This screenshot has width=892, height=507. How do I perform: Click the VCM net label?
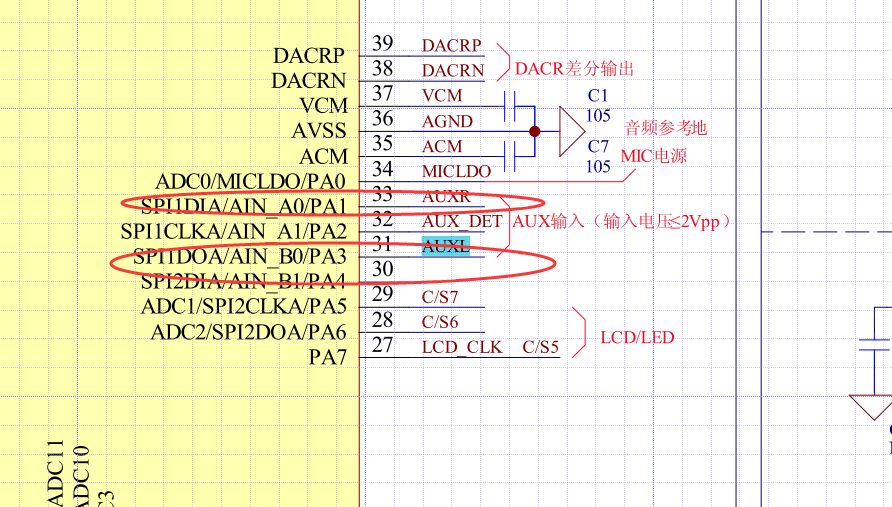[x=442, y=96]
